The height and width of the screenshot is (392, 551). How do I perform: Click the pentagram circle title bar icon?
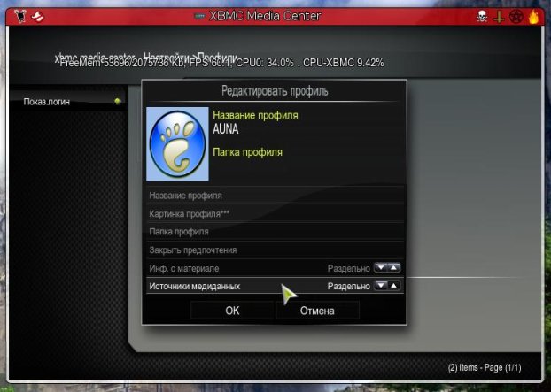tap(516, 17)
